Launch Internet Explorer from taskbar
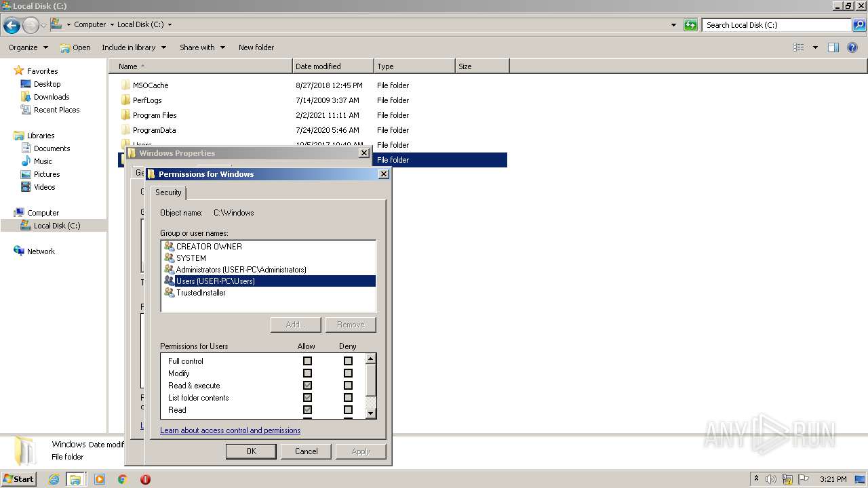 (x=54, y=479)
